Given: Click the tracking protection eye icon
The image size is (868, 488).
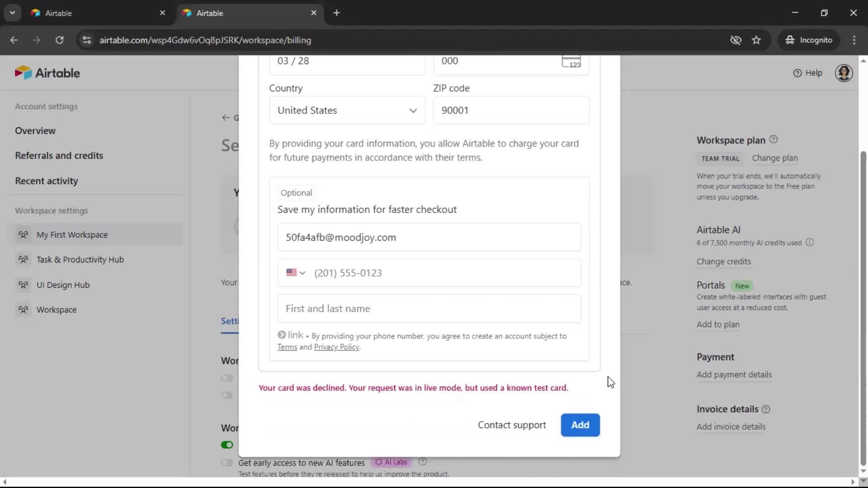Looking at the screenshot, I should [x=736, y=40].
